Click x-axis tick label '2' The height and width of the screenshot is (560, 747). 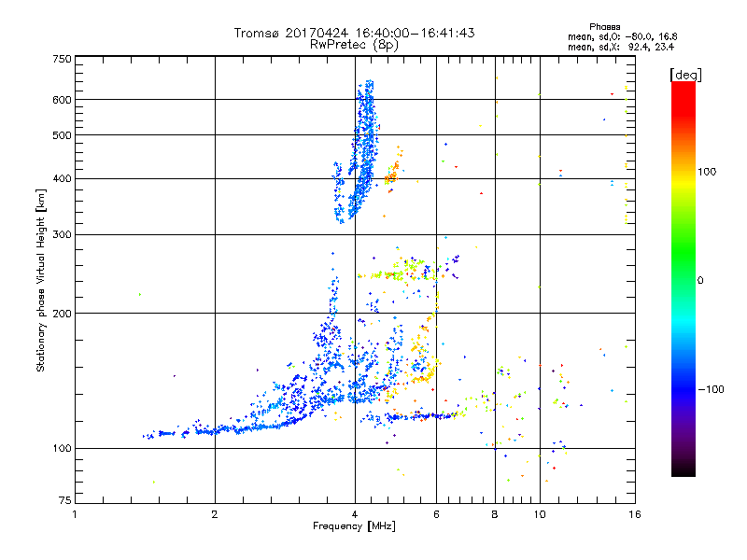(215, 514)
